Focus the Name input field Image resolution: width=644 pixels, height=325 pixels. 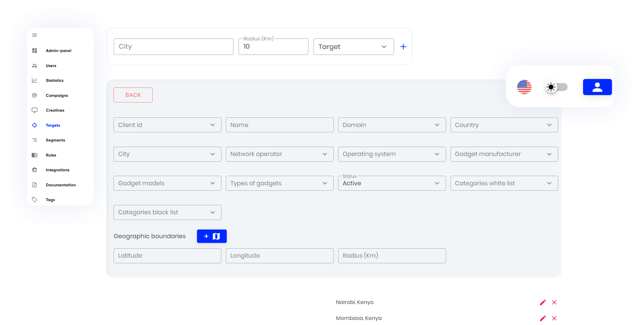click(280, 125)
